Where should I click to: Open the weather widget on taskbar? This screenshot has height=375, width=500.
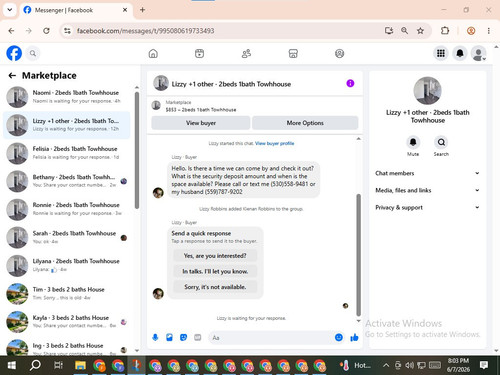coord(355,365)
